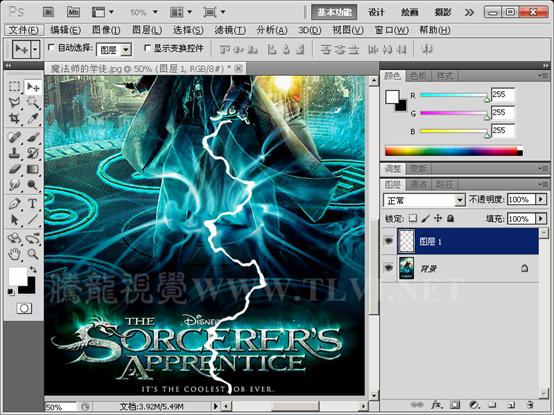Select the Horizontal Type tool
Screen dimensions: 554x415
pos(33,204)
